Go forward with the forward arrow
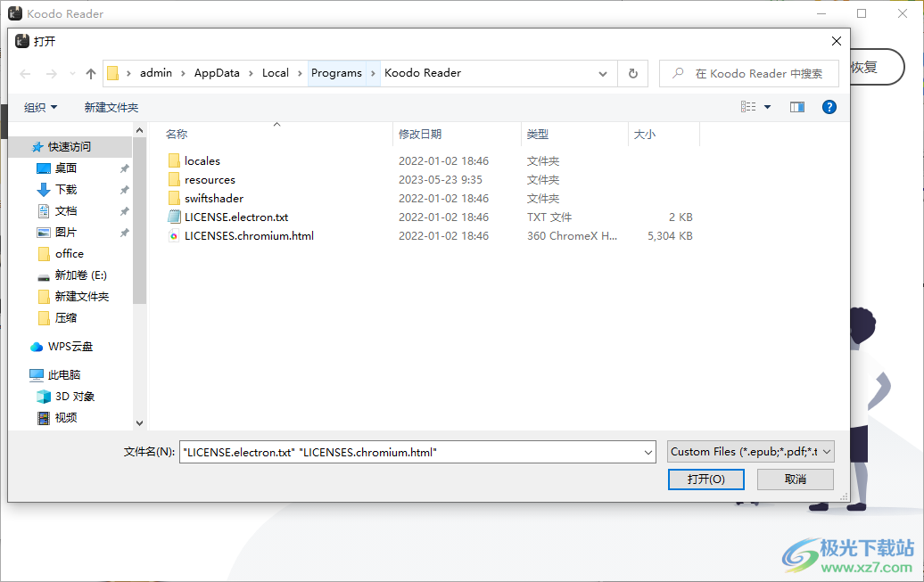 [52, 74]
